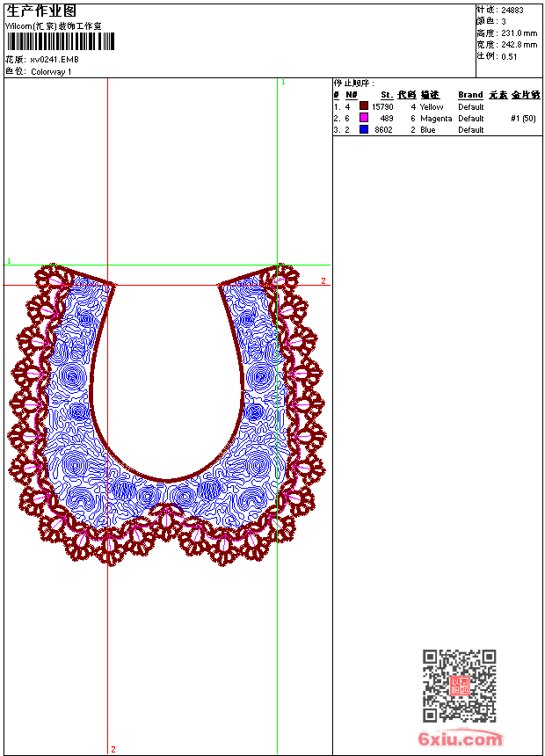The image size is (545, 756).
Task: Click the 生产作业图 worksheet title
Action: pyautogui.click(x=41, y=11)
